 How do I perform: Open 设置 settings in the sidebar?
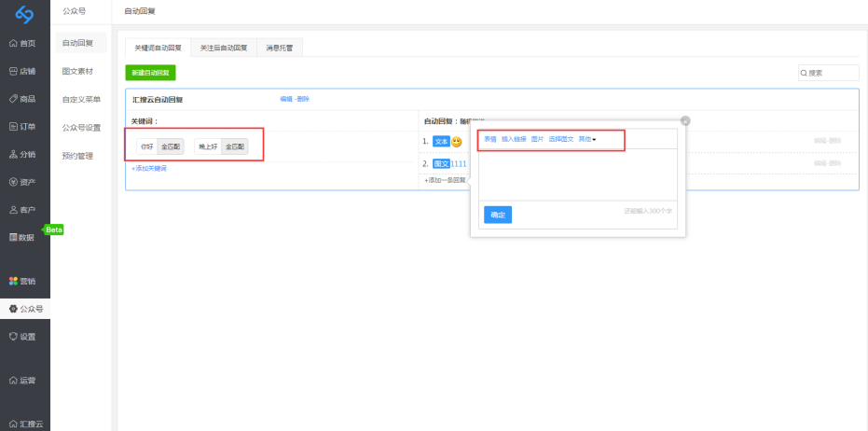[23, 336]
